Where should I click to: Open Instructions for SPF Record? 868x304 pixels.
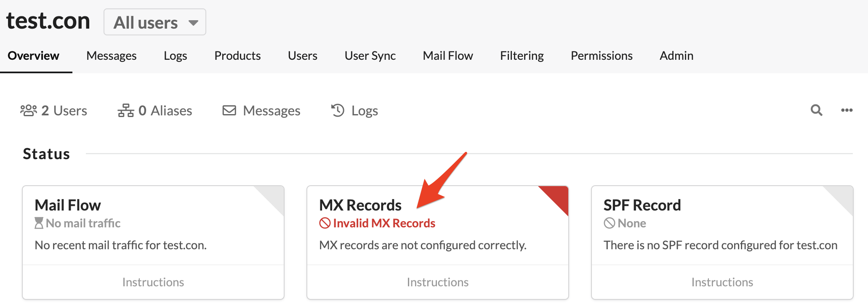(x=722, y=282)
